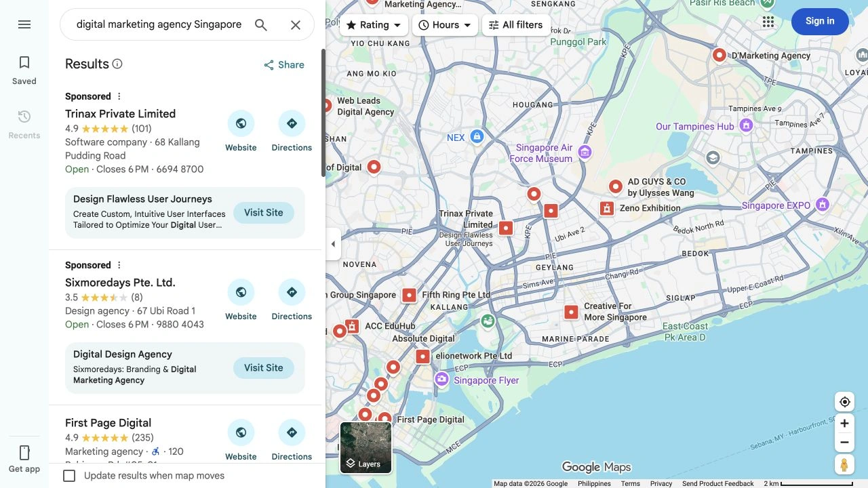Image resolution: width=868 pixels, height=488 pixels.
Task: Click the Street View pegman
Action: point(844,465)
